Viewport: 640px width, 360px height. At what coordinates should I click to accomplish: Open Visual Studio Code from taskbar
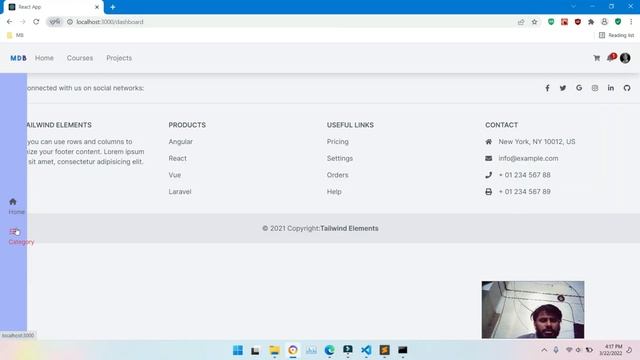point(366,350)
